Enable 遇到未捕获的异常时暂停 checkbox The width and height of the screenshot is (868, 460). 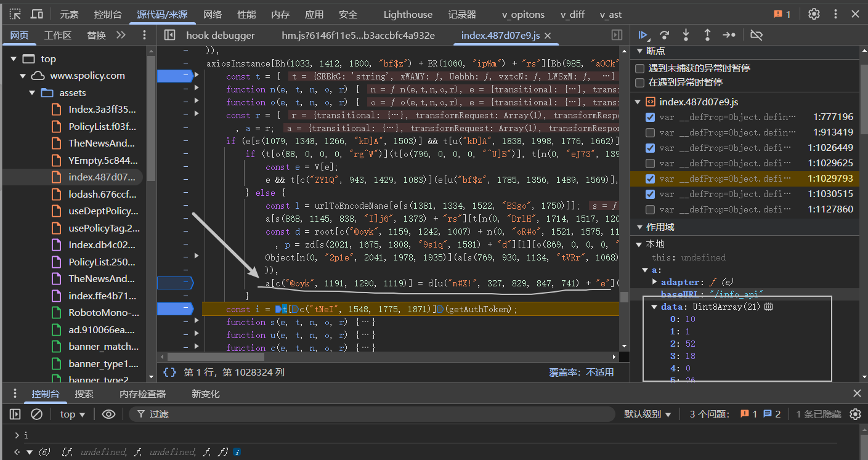[640, 68]
